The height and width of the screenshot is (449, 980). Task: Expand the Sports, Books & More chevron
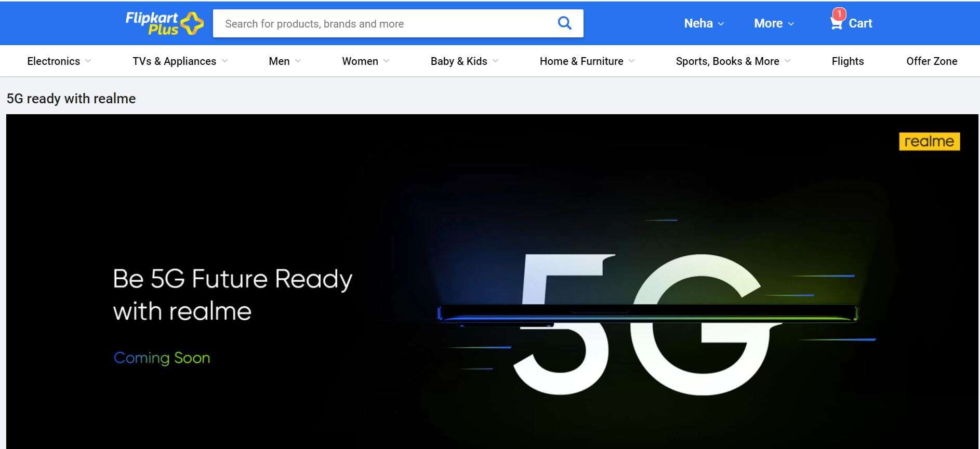787,61
